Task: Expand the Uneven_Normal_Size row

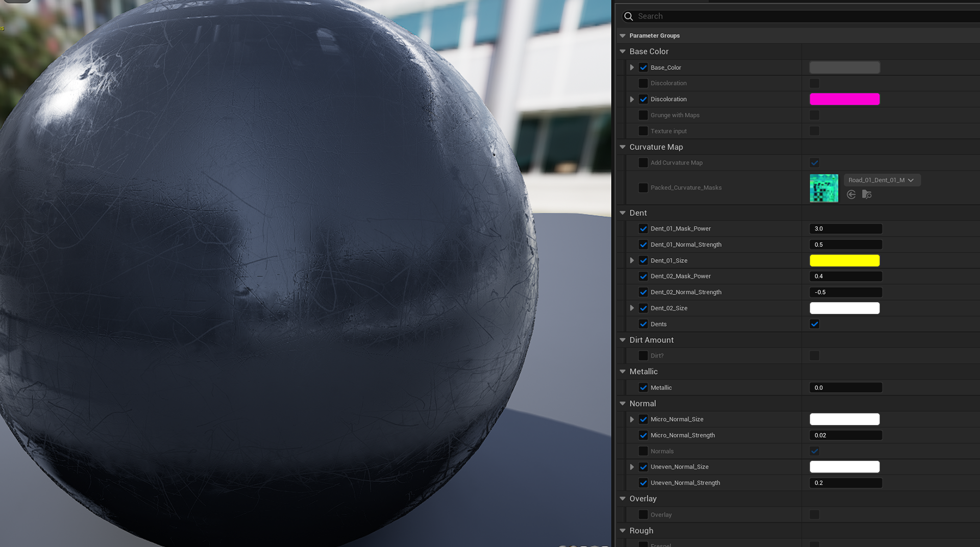Action: [632, 467]
